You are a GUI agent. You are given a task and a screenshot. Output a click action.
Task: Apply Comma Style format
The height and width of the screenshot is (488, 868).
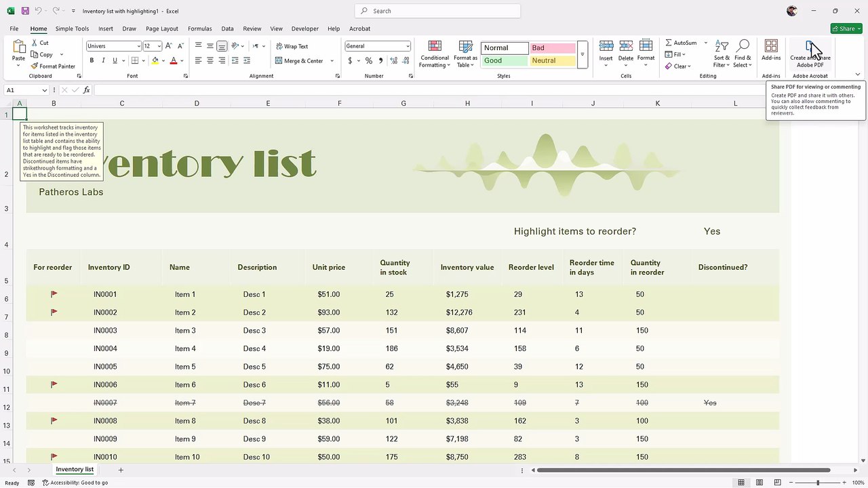(x=380, y=60)
